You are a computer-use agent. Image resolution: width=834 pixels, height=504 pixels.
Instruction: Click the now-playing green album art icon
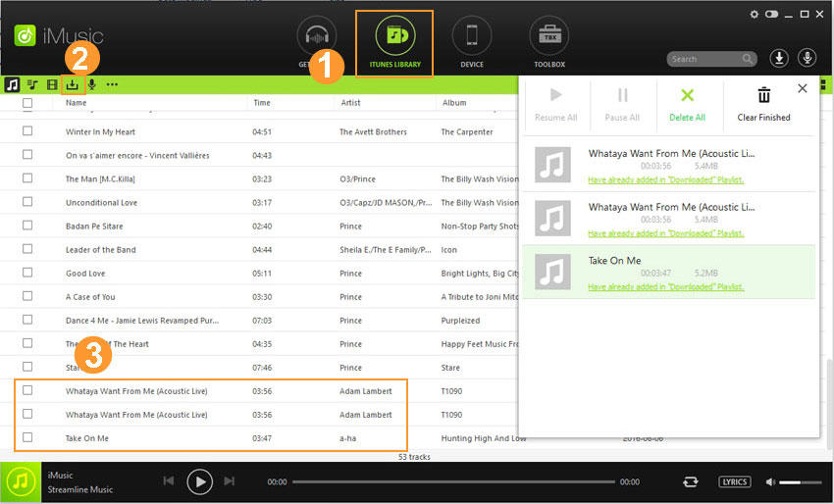click(21, 482)
